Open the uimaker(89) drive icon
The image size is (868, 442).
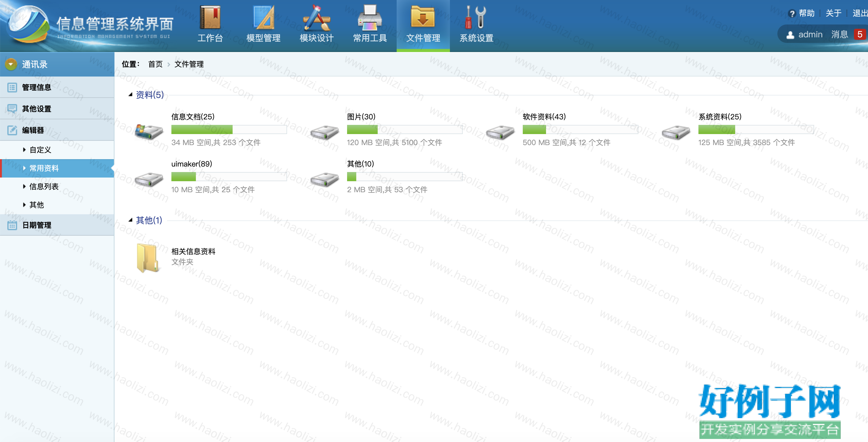coord(149,179)
